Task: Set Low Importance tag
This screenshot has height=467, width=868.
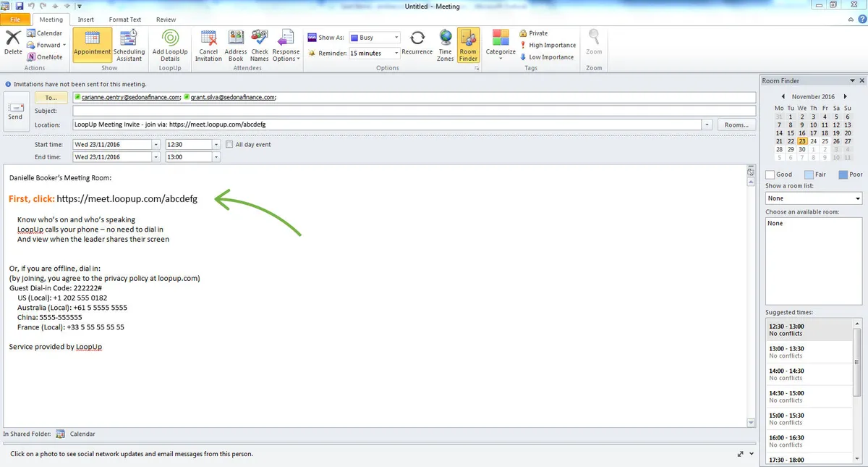Action: 546,57
